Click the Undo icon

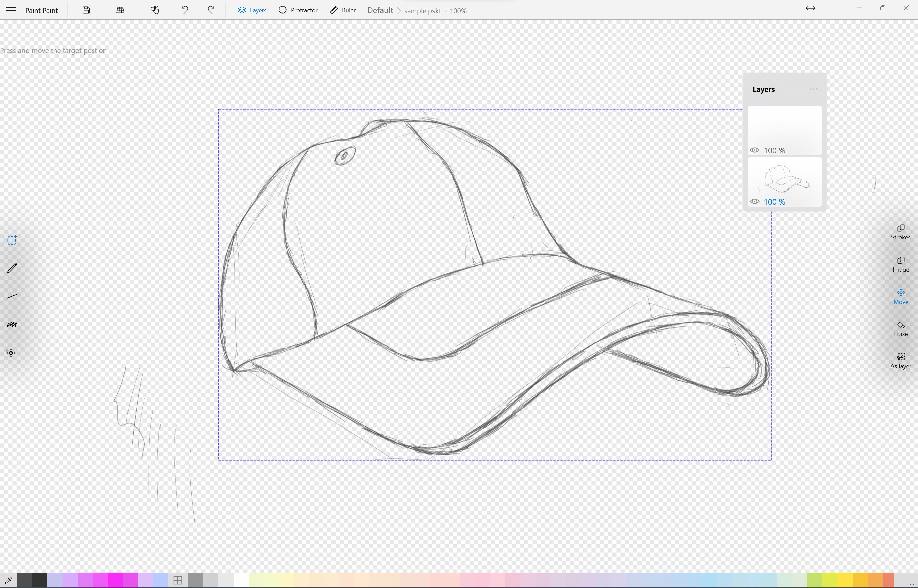(185, 10)
